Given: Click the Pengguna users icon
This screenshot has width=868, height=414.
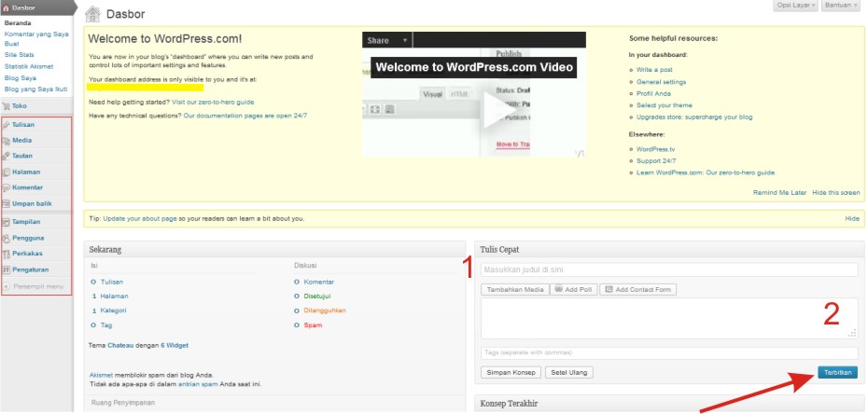Looking at the screenshot, I should tap(7, 238).
